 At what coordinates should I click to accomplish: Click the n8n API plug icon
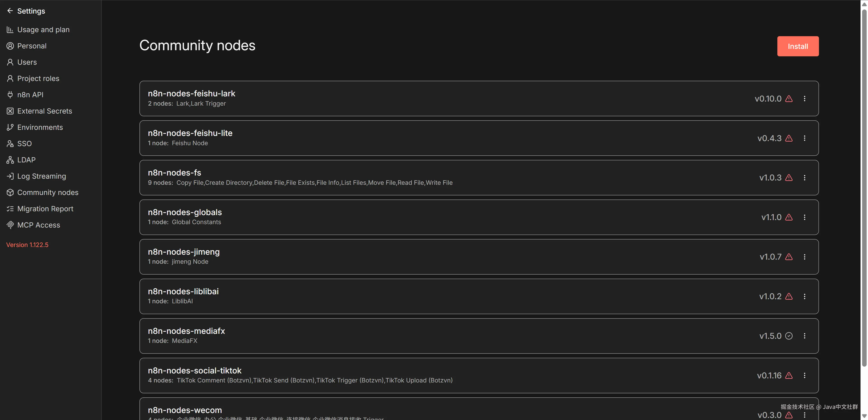pyautogui.click(x=10, y=95)
